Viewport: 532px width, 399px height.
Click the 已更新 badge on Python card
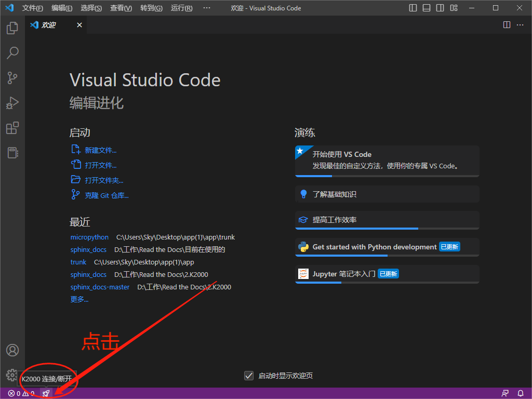tap(449, 247)
